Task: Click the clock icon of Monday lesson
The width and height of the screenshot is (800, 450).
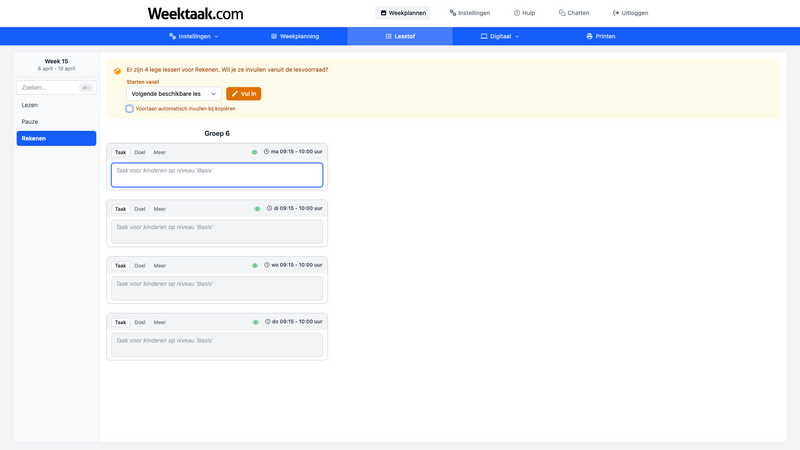Action: point(266,152)
